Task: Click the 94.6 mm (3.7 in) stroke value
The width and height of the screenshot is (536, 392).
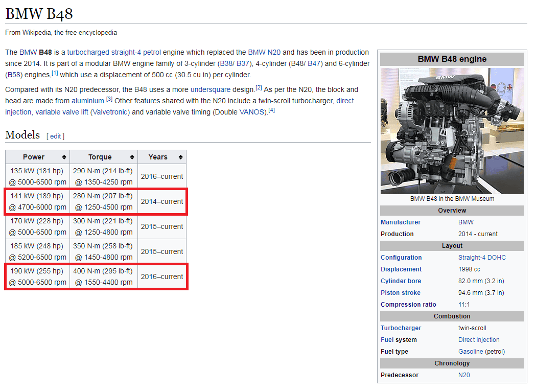Action: tap(481, 293)
